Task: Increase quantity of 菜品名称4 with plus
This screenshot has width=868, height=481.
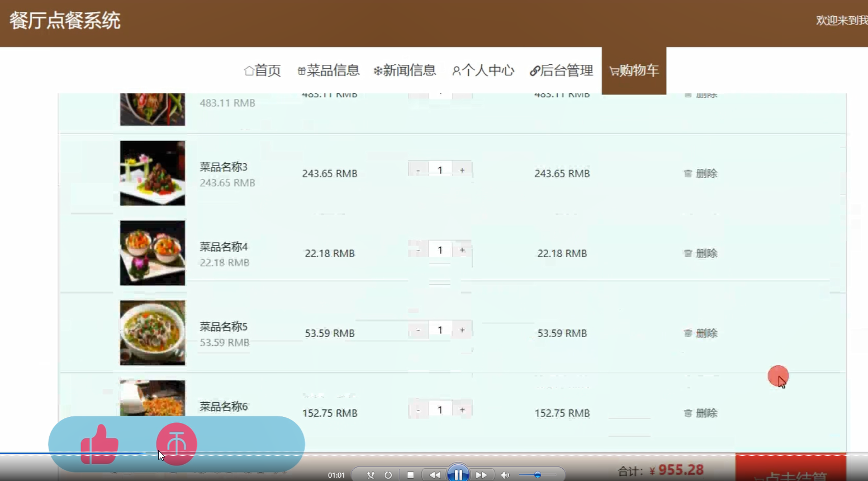Action: [x=462, y=249]
